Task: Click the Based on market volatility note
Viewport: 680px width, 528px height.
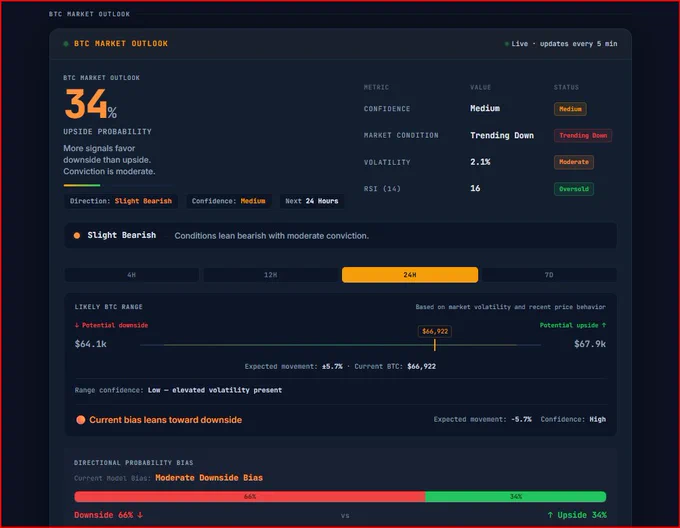Action: tap(510, 307)
